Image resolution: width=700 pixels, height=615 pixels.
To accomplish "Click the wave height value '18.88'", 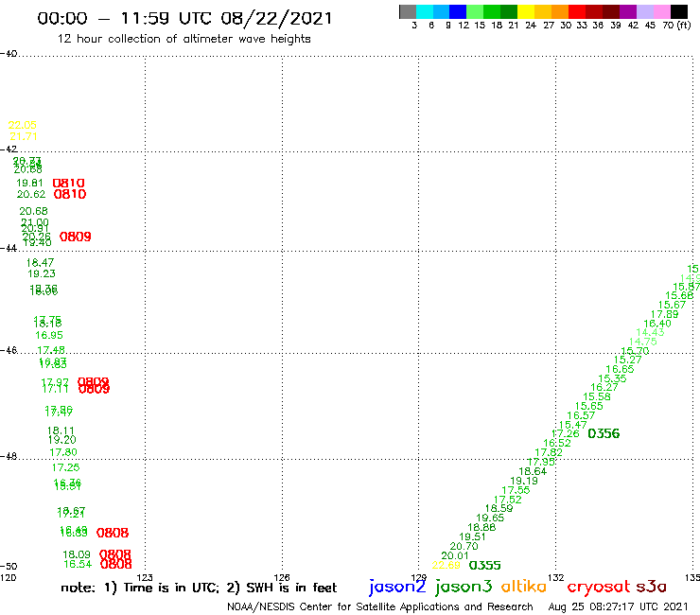I will tap(481, 527).
